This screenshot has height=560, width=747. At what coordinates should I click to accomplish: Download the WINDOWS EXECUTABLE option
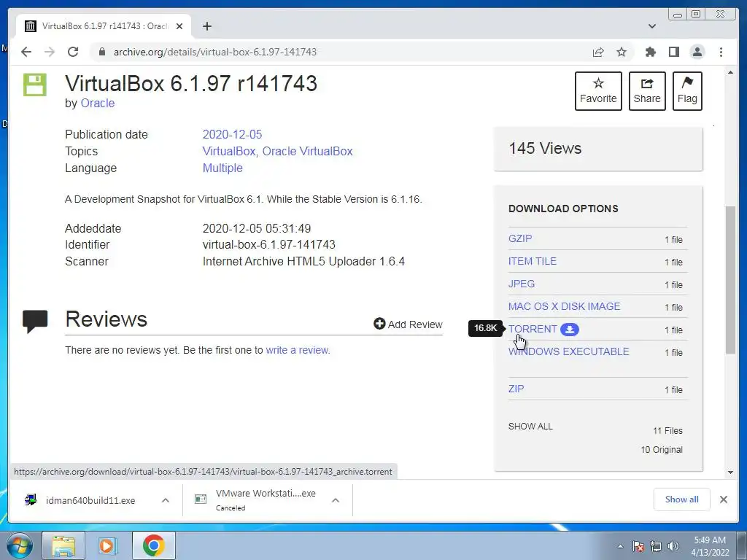coord(568,351)
